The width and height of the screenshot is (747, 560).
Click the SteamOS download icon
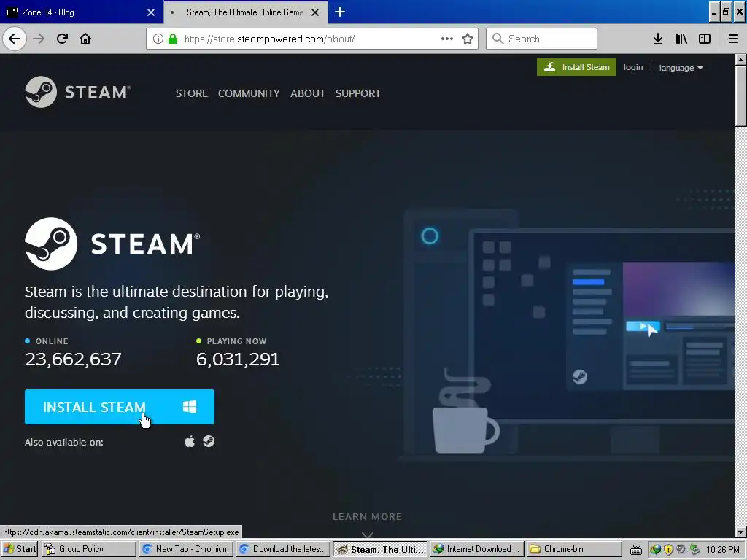209,441
